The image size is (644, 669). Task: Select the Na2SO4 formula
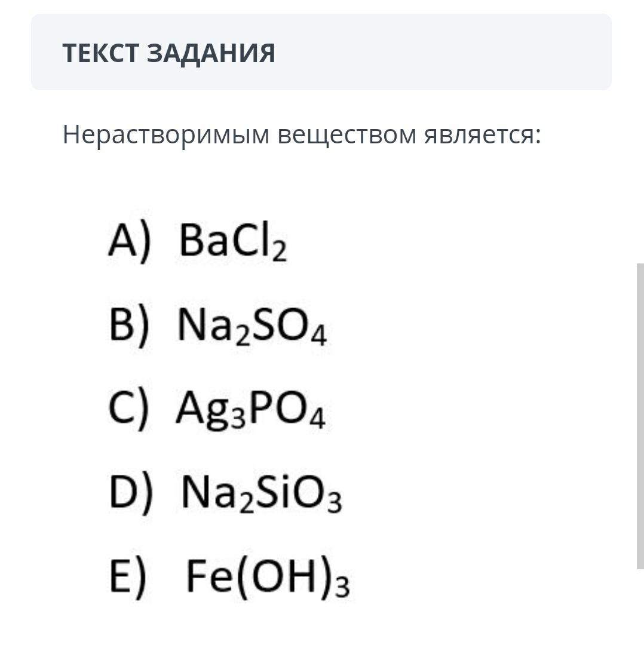tap(252, 329)
